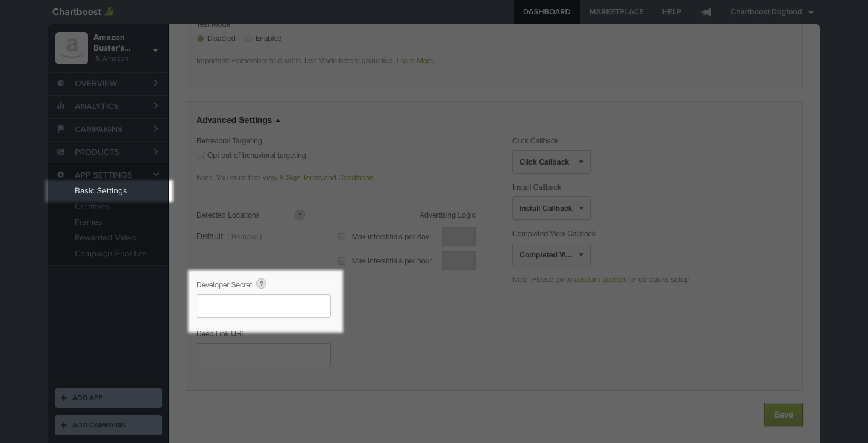Open the Help tab
The height and width of the screenshot is (443, 868).
pos(671,12)
